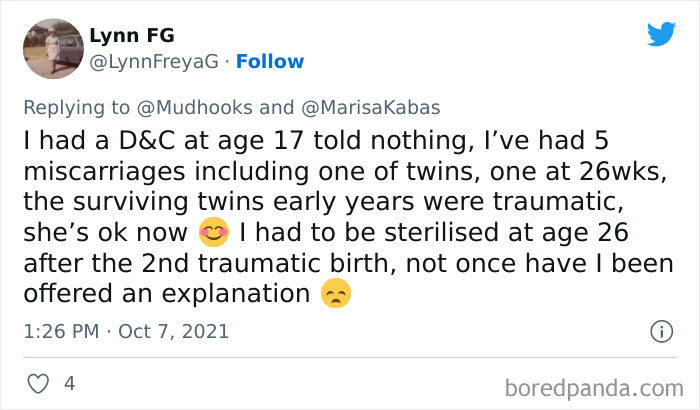Click the smiling blush emoji in the tweet
This screenshot has width=700, height=410.
[x=213, y=233]
